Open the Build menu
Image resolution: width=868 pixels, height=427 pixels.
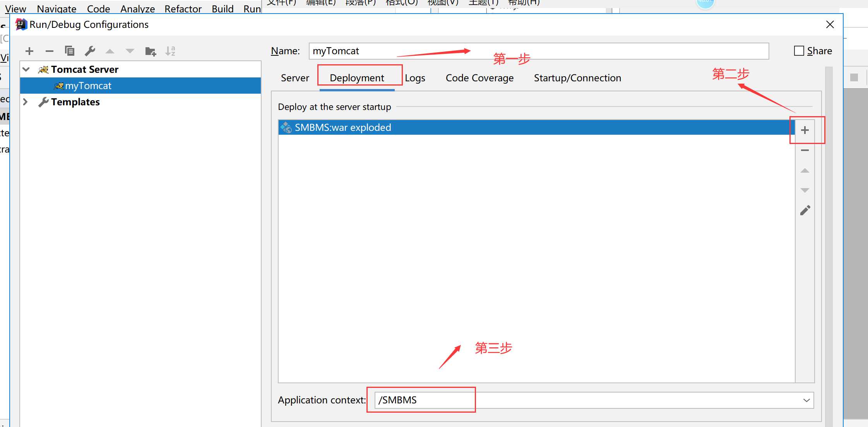(223, 9)
